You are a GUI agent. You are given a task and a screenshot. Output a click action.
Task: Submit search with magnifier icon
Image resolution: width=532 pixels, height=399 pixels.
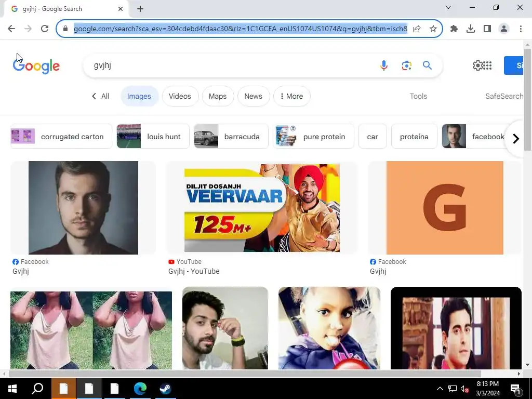click(427, 65)
